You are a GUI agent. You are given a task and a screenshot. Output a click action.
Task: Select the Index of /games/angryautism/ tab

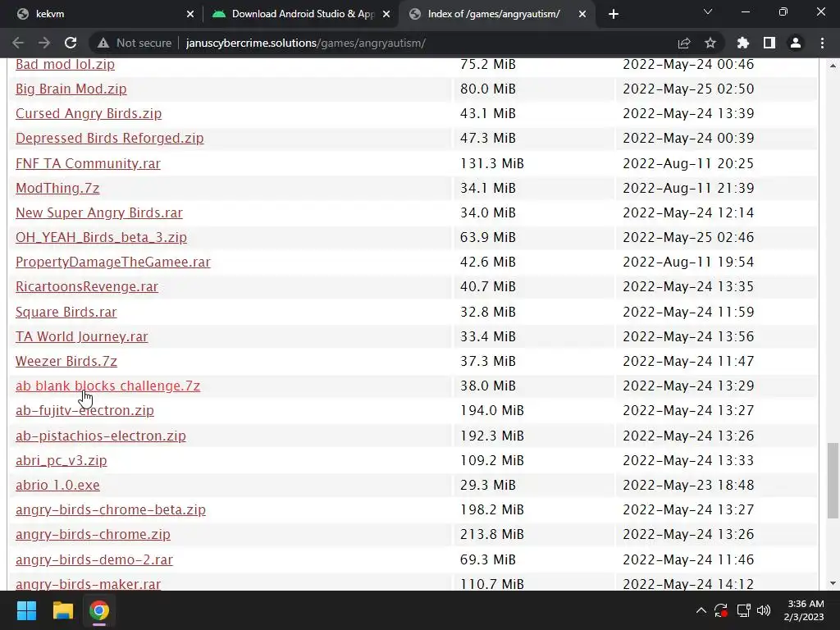click(x=495, y=14)
